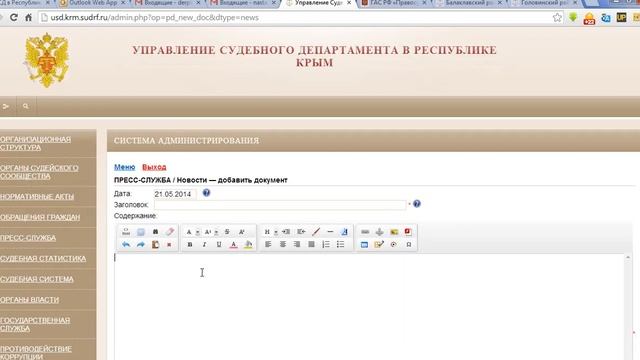Open ОРГАНИЗАЦИОННАЯ СТРУКТУРА sidebar section
640x360 pixels.
coord(36,143)
